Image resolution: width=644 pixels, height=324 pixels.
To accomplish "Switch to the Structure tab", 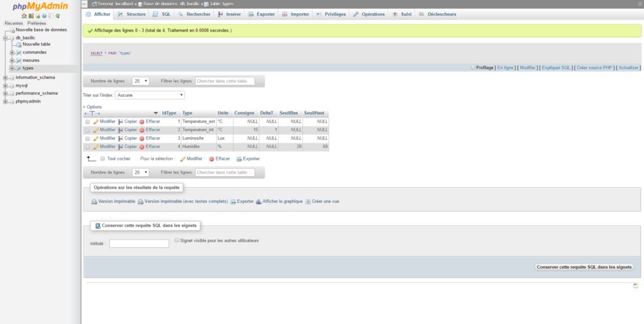I will [131, 14].
